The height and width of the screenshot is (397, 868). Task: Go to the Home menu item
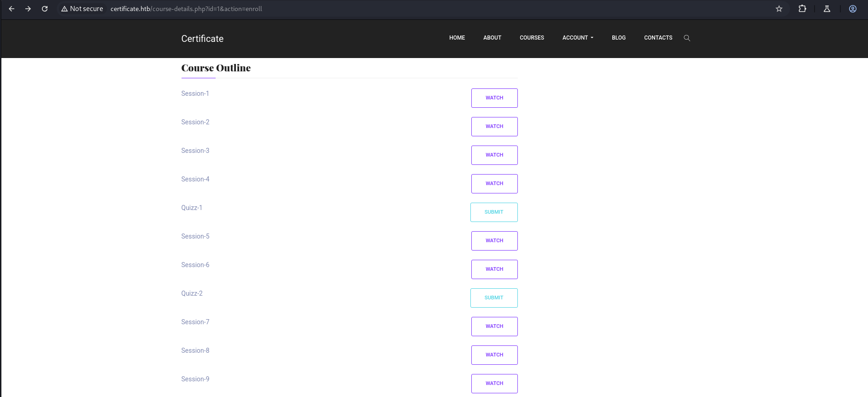[x=457, y=38]
